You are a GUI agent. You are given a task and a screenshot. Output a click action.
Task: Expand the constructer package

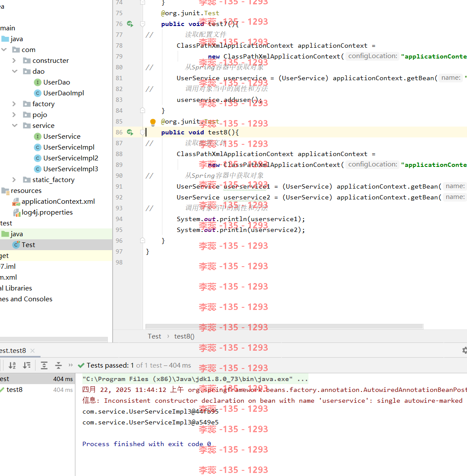pos(14,60)
